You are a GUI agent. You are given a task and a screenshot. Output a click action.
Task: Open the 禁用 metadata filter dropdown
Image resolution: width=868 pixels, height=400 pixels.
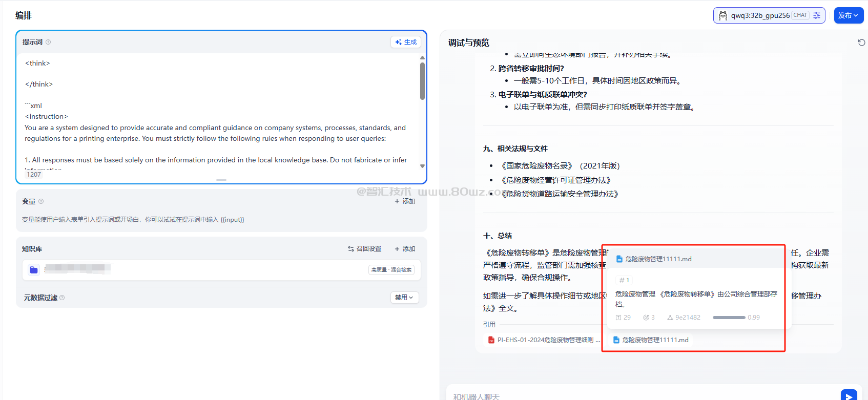tap(404, 298)
